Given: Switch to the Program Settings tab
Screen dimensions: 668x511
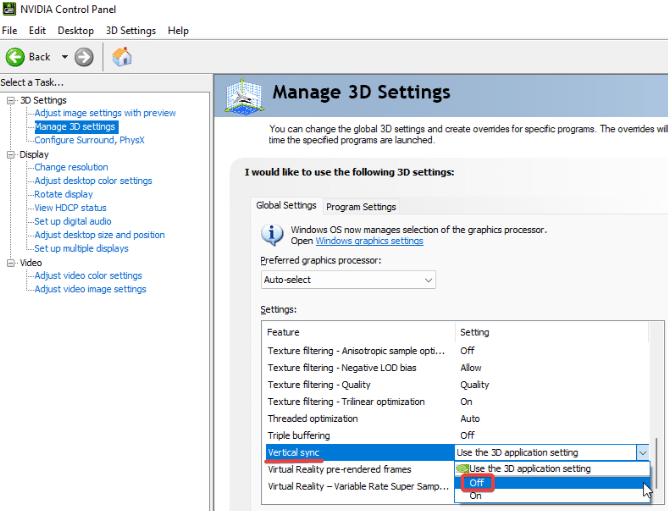Looking at the screenshot, I should tap(361, 207).
